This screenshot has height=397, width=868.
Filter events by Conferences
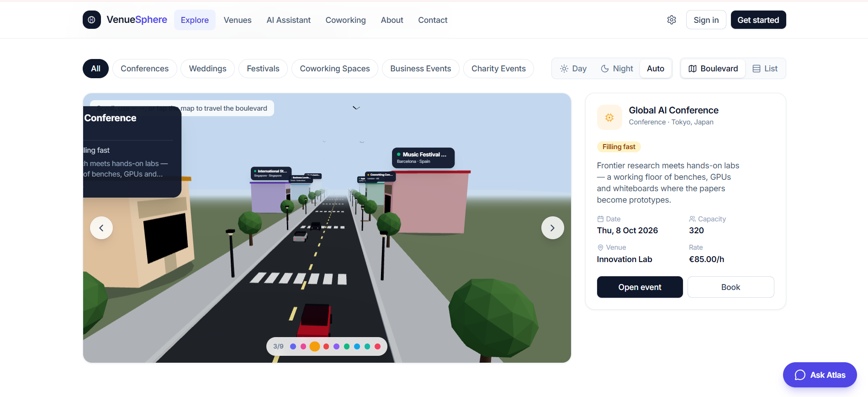click(x=144, y=69)
